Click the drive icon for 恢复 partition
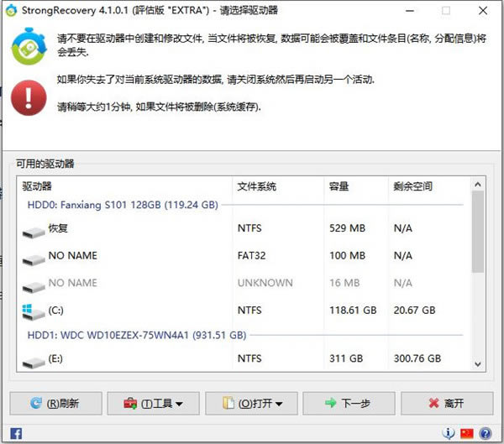This screenshot has height=444, width=504. [34, 232]
